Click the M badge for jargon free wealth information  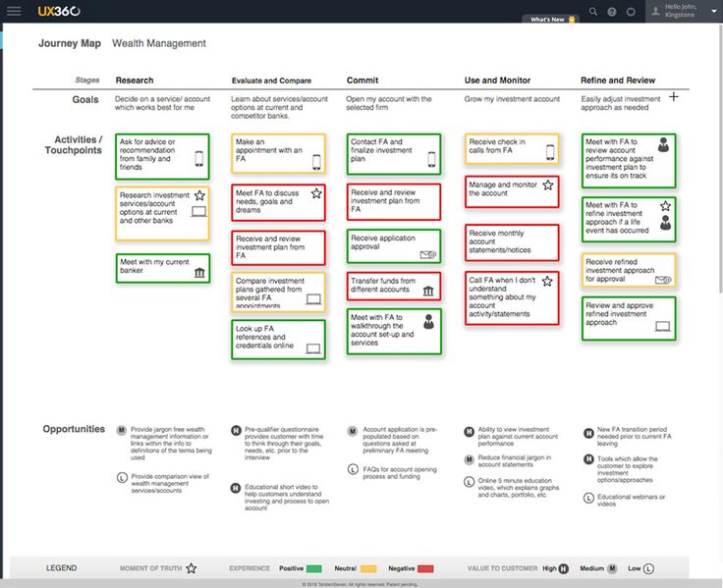coord(121,430)
